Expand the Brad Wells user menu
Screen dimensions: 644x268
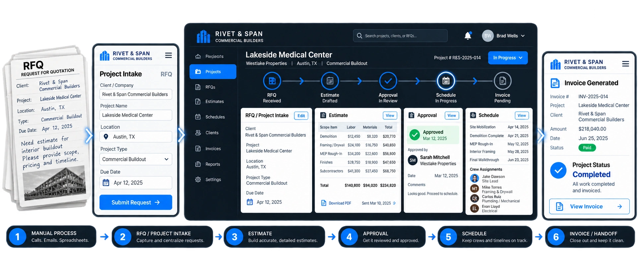point(503,36)
